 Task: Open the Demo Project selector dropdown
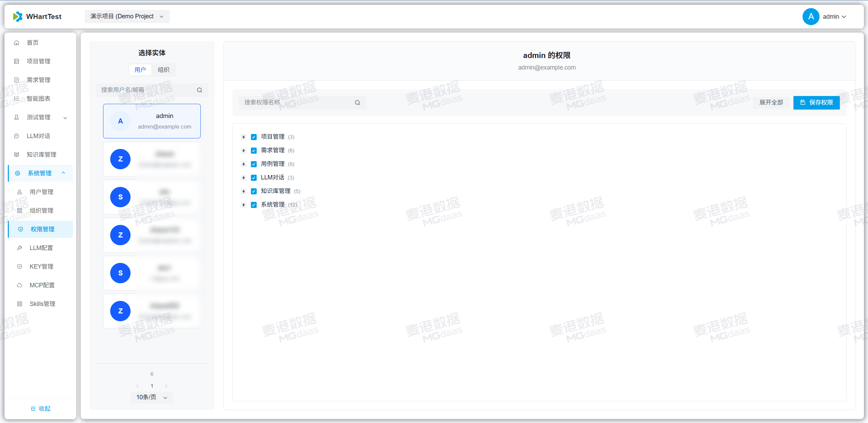click(127, 16)
